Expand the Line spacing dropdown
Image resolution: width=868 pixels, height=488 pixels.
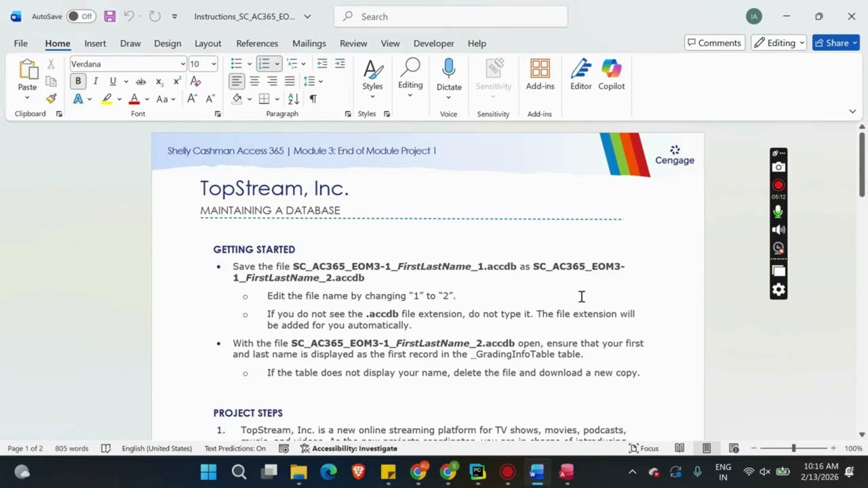[x=321, y=81]
